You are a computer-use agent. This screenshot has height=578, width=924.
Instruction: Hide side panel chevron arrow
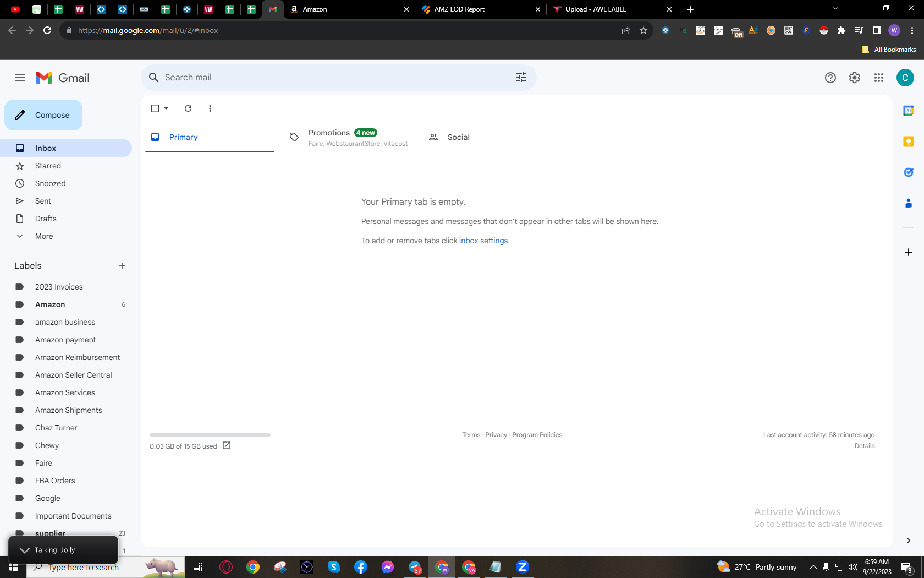click(909, 541)
